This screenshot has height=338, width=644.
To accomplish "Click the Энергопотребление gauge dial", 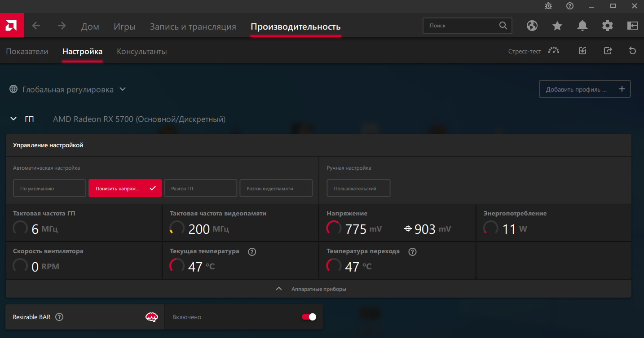I will [491, 228].
